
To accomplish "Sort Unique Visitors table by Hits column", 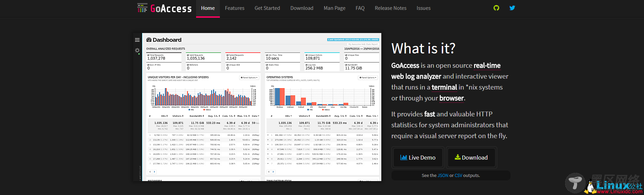I will (164, 116).
